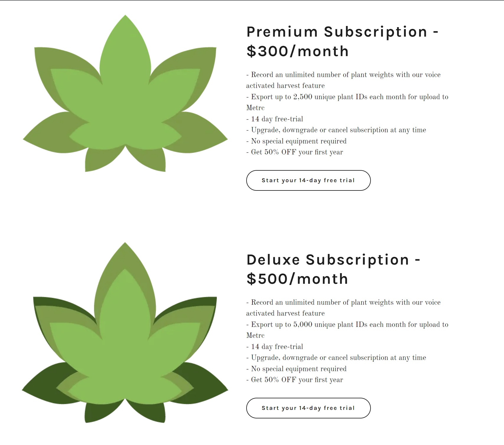Select the $300/month price text

tap(298, 51)
